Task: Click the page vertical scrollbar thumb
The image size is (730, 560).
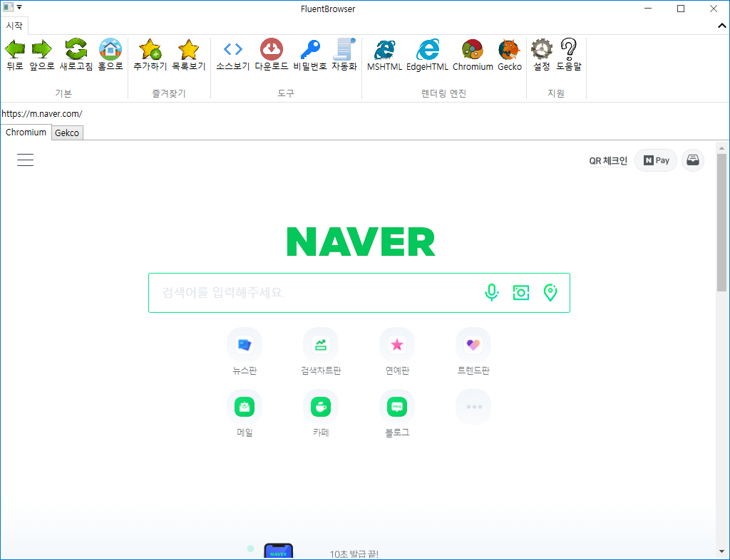Action: (x=721, y=222)
